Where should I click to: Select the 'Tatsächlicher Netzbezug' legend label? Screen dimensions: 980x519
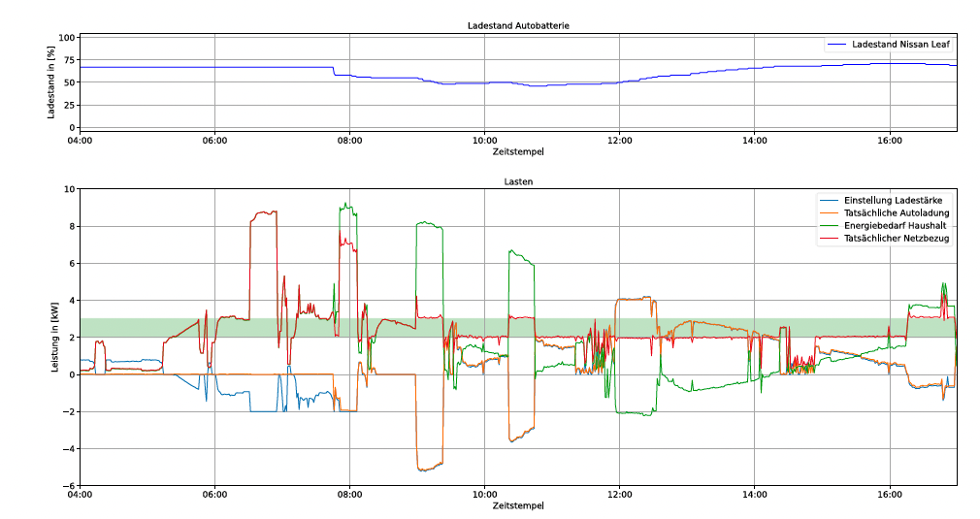point(897,238)
